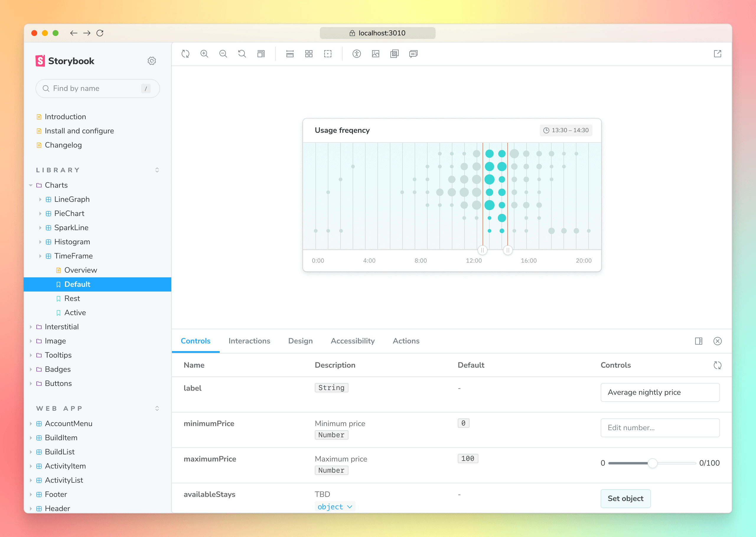Open the Changelog docs page
The width and height of the screenshot is (756, 537).
click(x=63, y=145)
